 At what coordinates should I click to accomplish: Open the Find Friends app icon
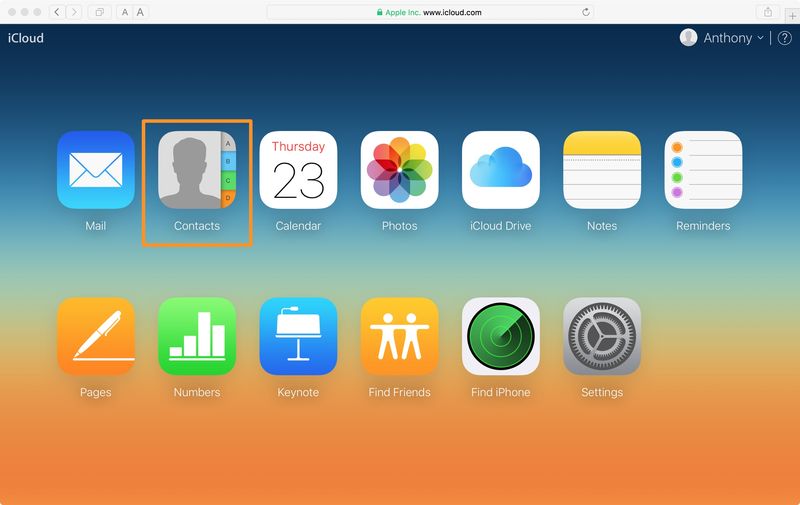pos(399,336)
